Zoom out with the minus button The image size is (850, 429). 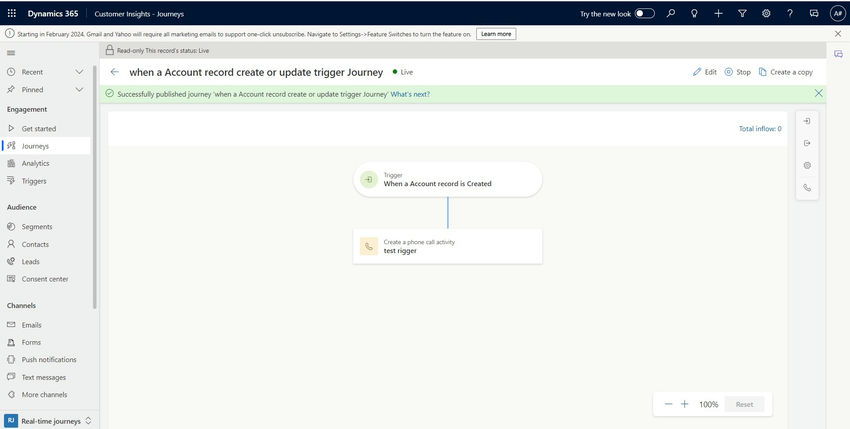[668, 404]
